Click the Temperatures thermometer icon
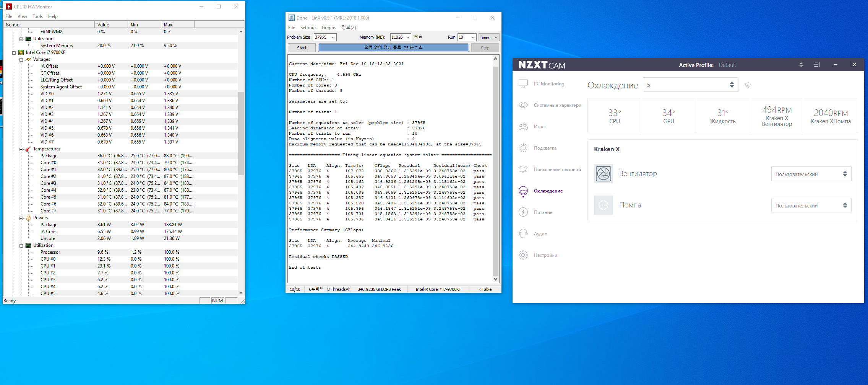This screenshot has height=385, width=868. [28, 149]
